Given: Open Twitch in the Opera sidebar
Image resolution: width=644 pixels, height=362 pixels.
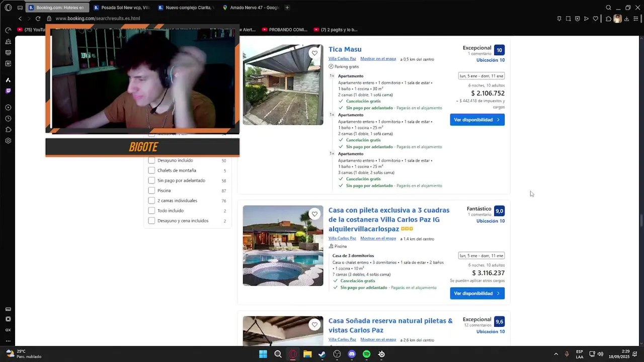Looking at the screenshot, I should pos(8,91).
